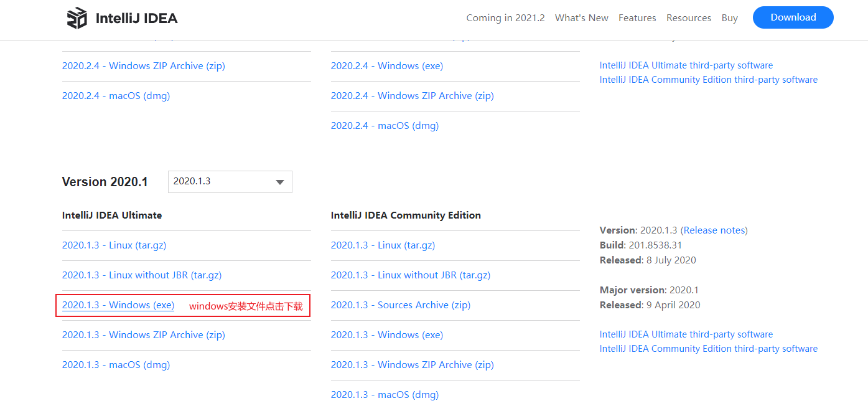Download Ultimate 2020.1.3 Windows ZIP Archive
868x416 pixels.
pos(144,335)
